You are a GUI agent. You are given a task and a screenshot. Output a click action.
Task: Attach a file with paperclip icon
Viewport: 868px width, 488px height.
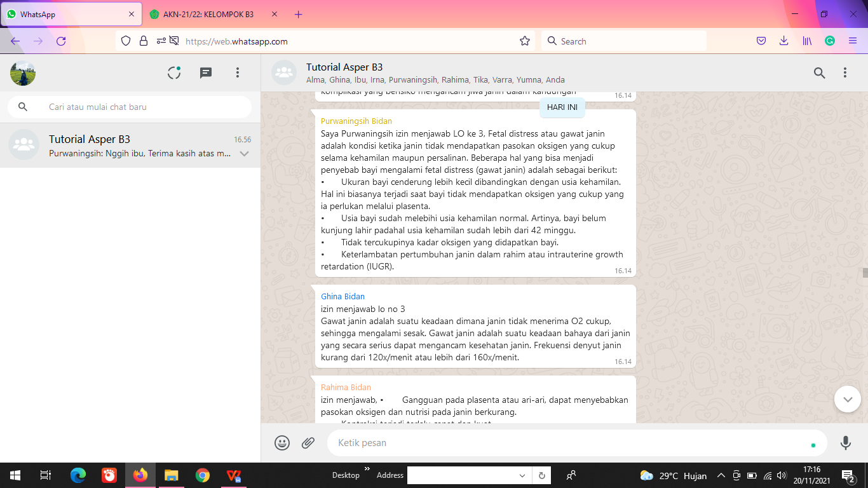(308, 443)
